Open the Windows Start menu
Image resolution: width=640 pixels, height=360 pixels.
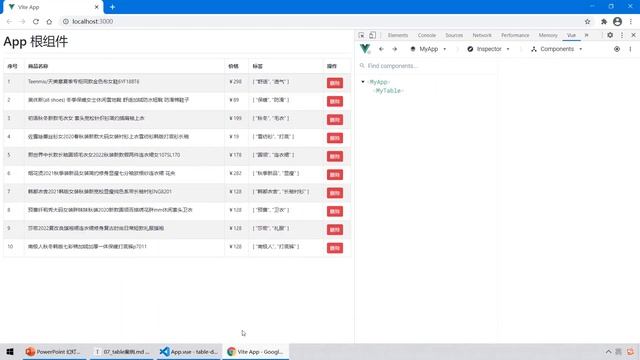coord(10,351)
